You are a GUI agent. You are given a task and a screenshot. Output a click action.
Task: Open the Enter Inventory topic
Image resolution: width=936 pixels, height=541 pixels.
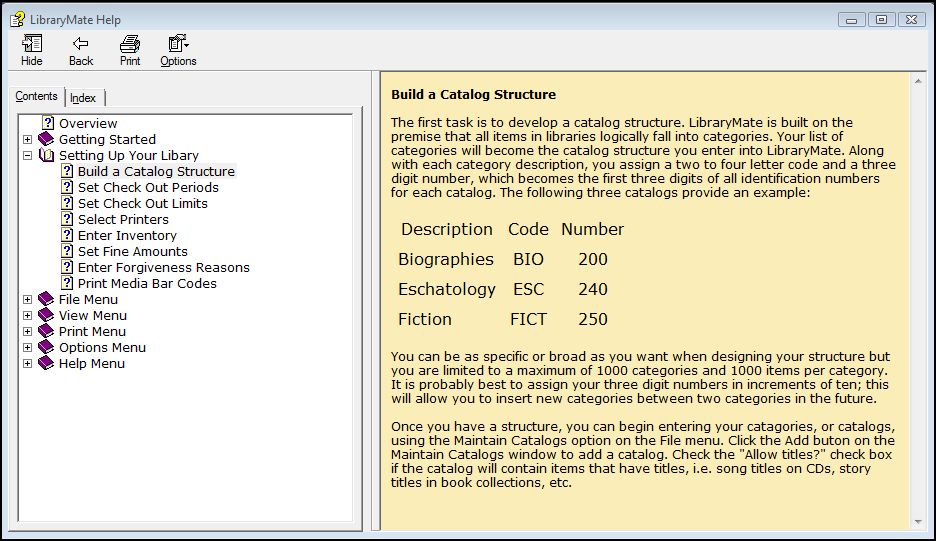click(127, 236)
